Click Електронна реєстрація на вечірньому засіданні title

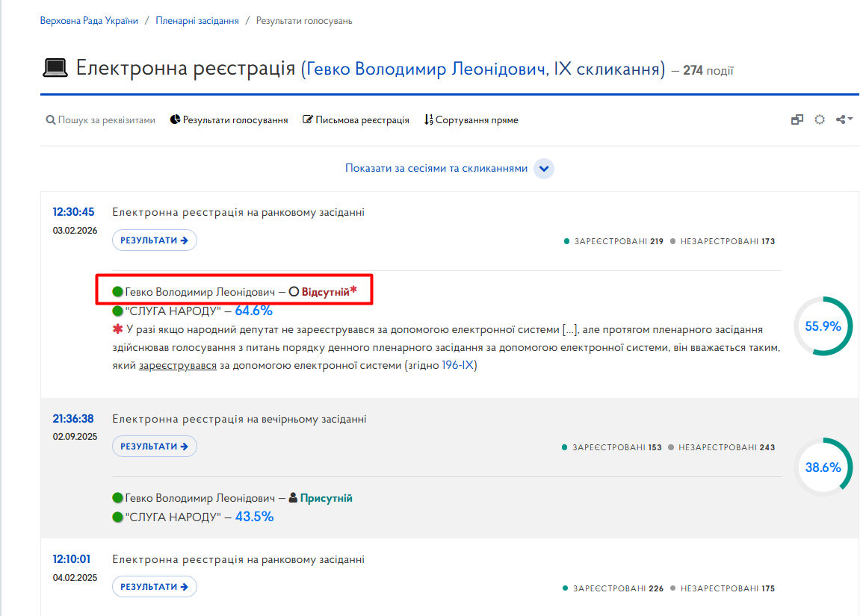(239, 419)
